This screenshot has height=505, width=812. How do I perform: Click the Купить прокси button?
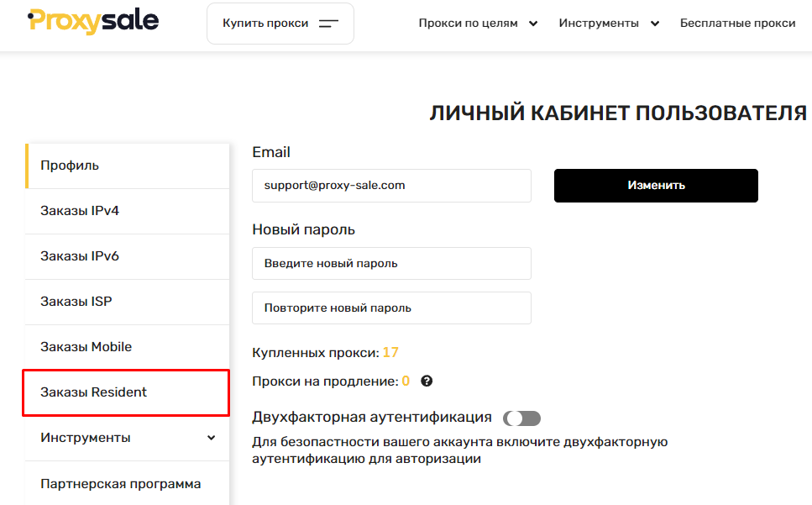[x=280, y=24]
